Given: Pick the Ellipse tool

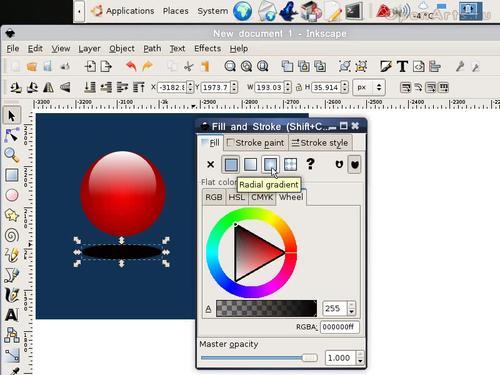Looking at the screenshot, I should point(12,195).
